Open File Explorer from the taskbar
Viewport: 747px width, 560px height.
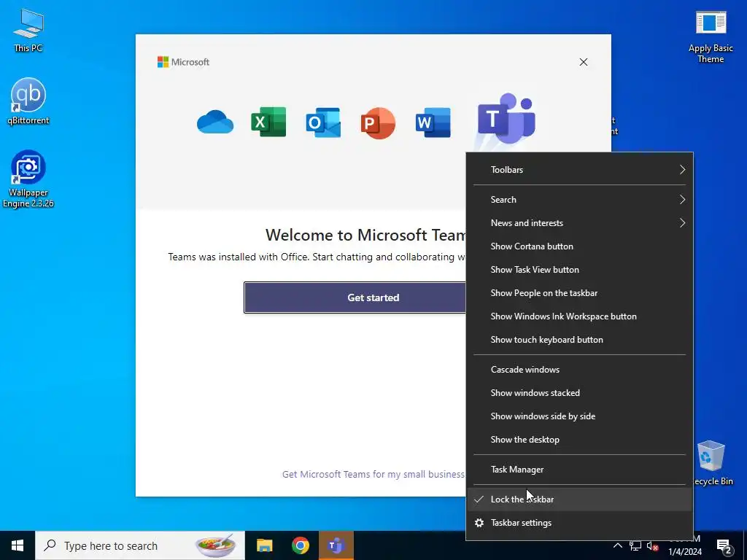point(264,545)
